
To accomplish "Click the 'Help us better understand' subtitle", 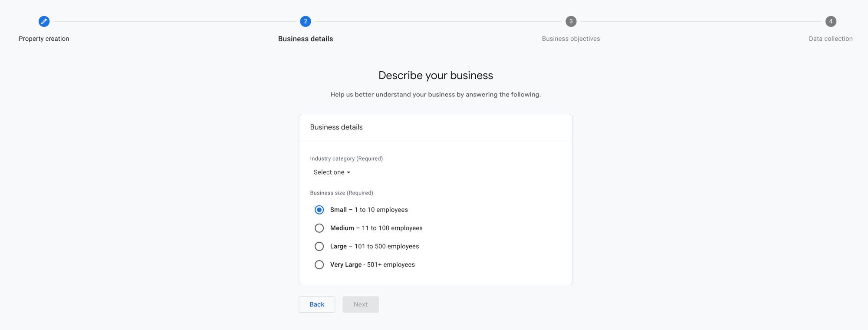I will pos(436,95).
